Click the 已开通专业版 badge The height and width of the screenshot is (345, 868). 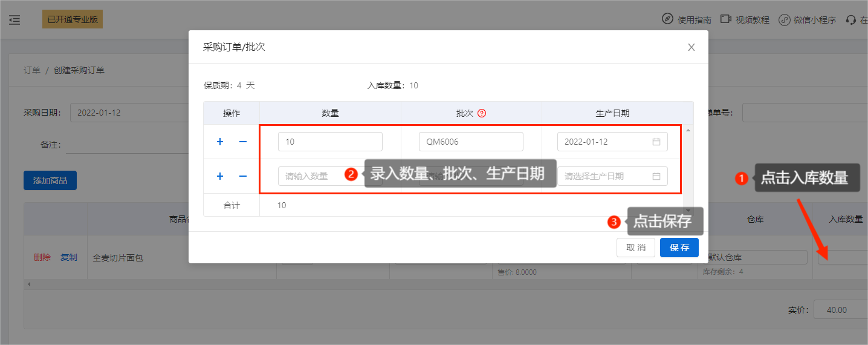(x=73, y=19)
